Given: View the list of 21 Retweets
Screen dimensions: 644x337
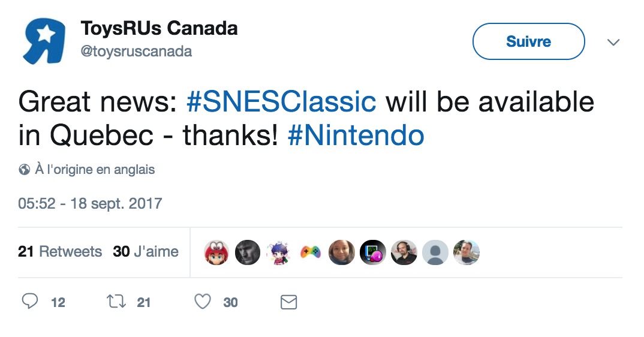Looking at the screenshot, I should tap(60, 251).
